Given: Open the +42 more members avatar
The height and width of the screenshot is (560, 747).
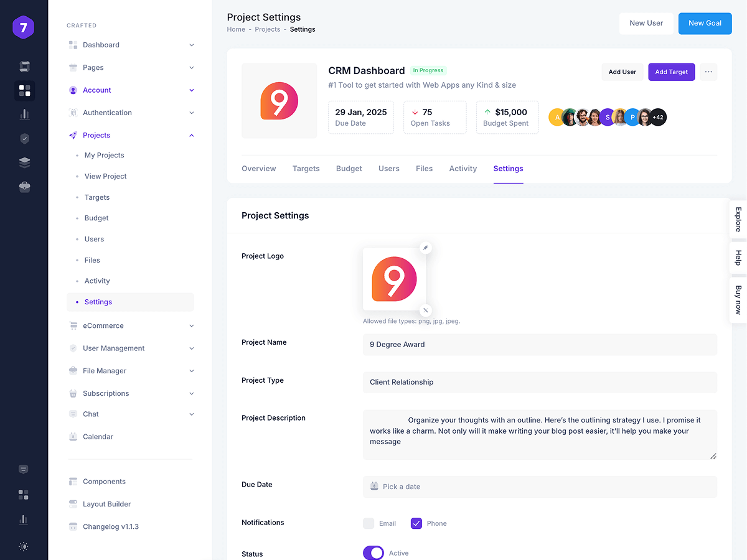Looking at the screenshot, I should [x=658, y=117].
